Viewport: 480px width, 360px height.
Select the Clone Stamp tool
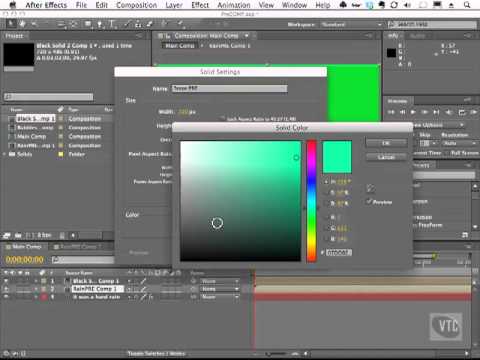(138, 24)
